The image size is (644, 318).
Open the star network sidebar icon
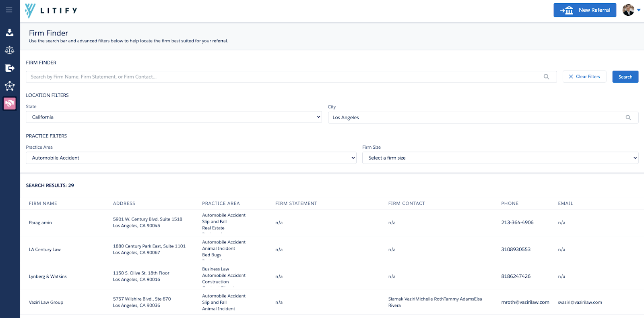(x=10, y=86)
